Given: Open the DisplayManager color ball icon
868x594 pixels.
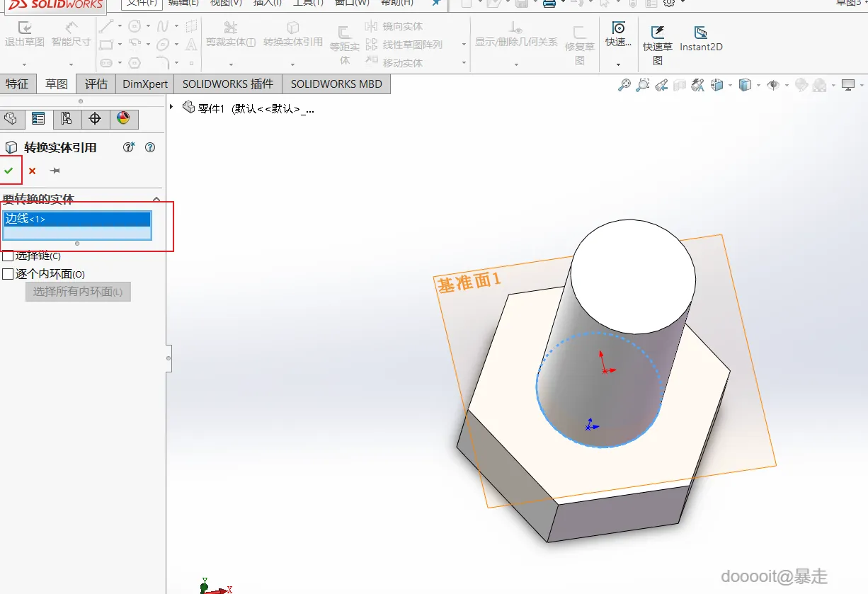Looking at the screenshot, I should click(123, 118).
